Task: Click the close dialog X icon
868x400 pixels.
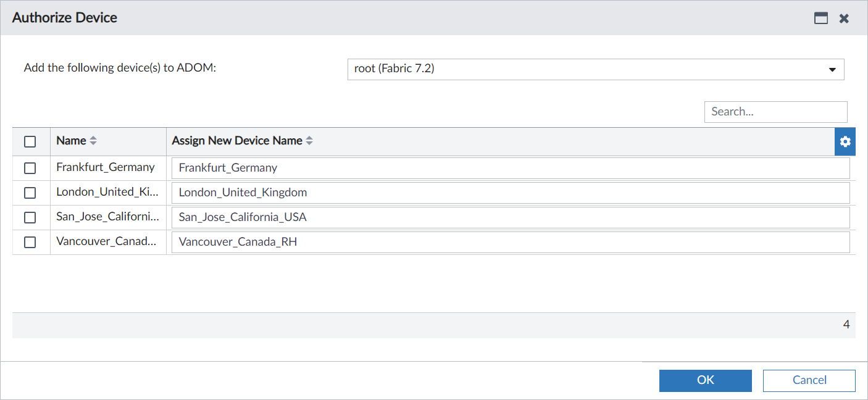Action: point(844,18)
